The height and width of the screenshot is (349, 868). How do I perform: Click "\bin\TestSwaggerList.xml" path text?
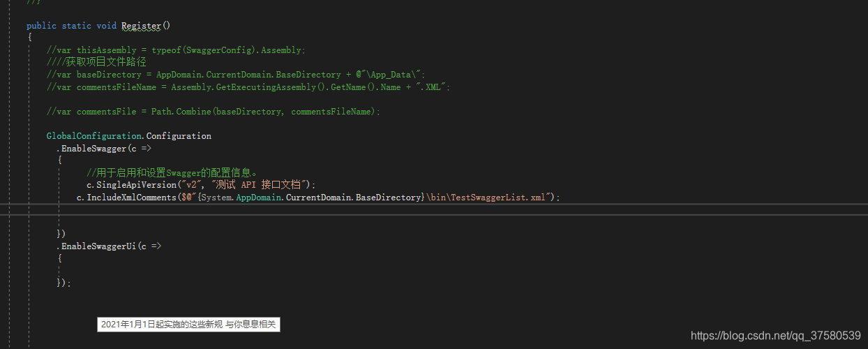pos(486,198)
